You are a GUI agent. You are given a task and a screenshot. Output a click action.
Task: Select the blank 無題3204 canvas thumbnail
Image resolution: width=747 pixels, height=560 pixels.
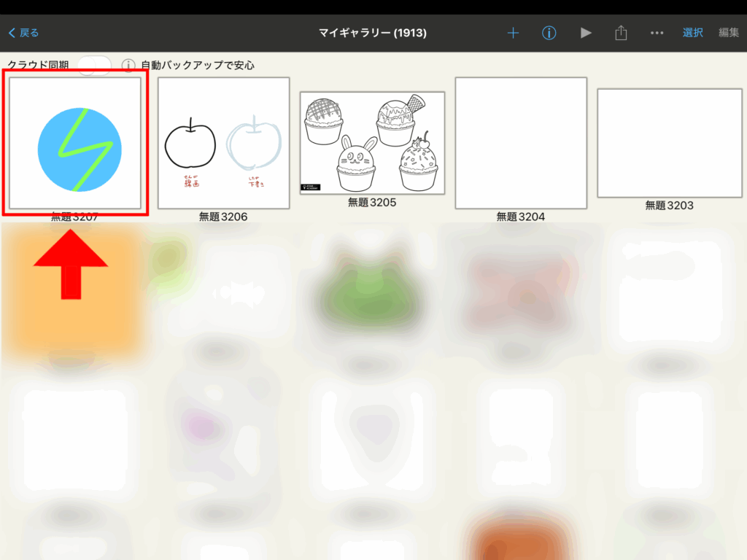click(x=521, y=143)
